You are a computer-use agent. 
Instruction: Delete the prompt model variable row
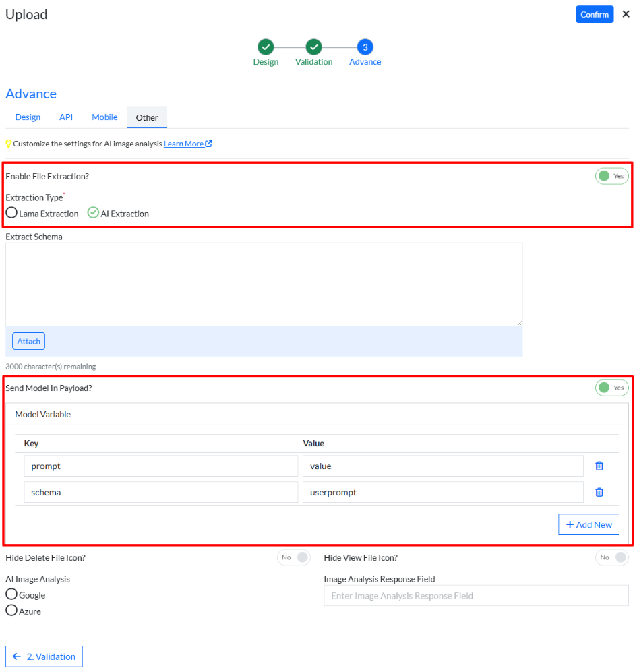(599, 466)
